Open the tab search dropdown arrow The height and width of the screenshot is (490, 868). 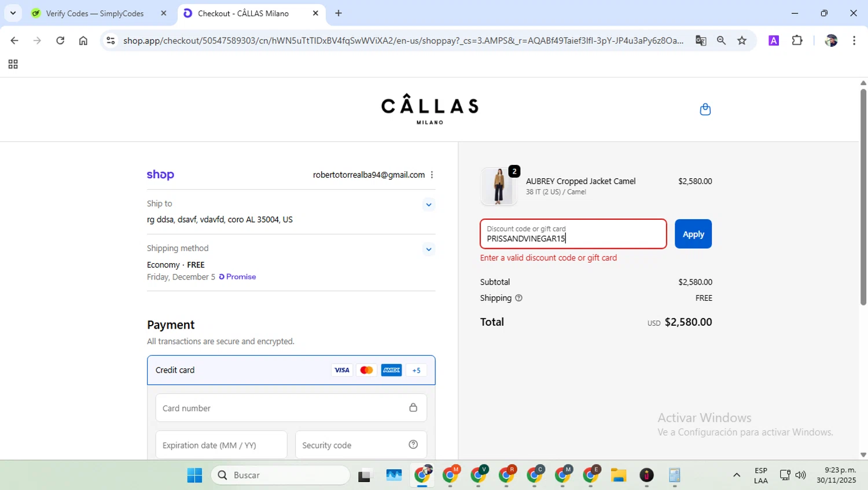pos(13,13)
